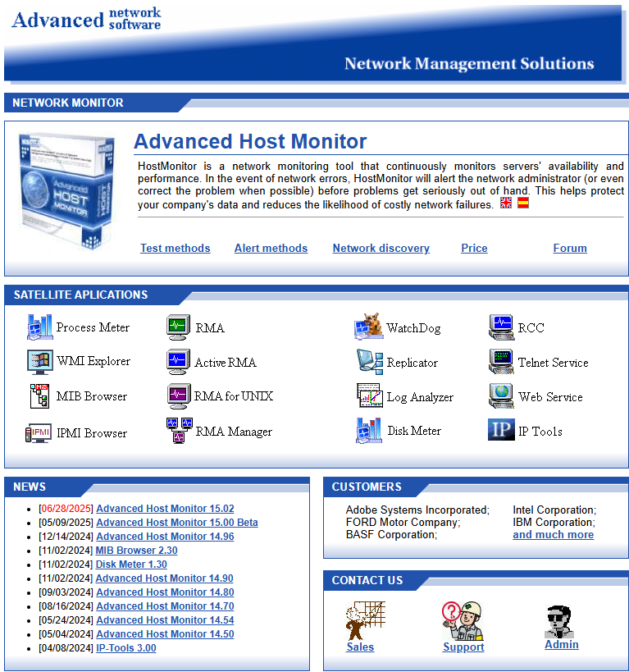Click Advanced Host Monitor 14.54 news link

[165, 620]
